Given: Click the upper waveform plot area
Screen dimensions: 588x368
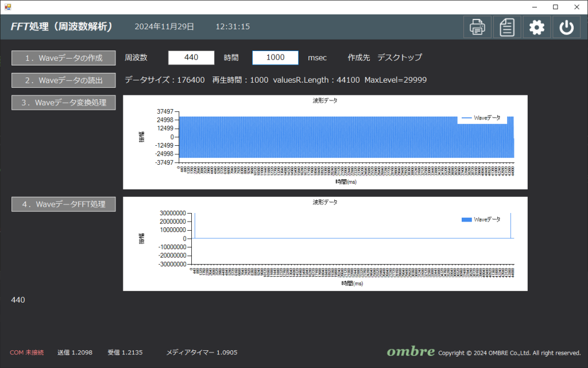Looking at the screenshot, I should point(345,138).
